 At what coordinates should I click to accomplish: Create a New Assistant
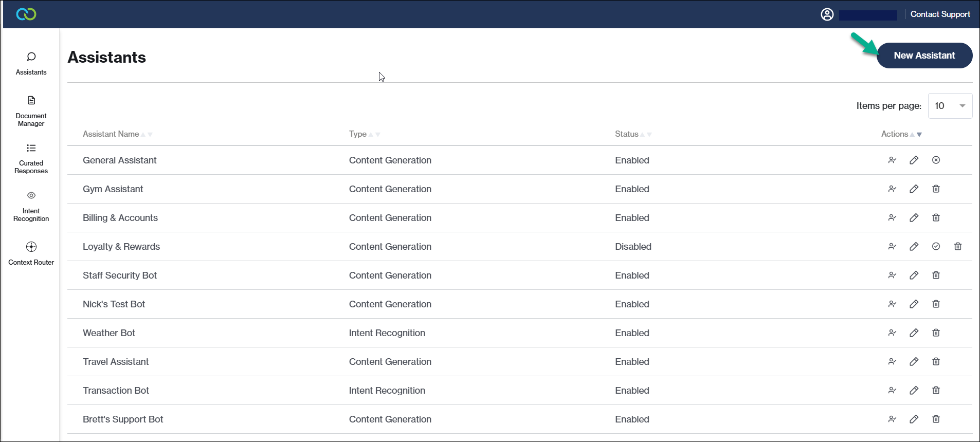point(924,56)
